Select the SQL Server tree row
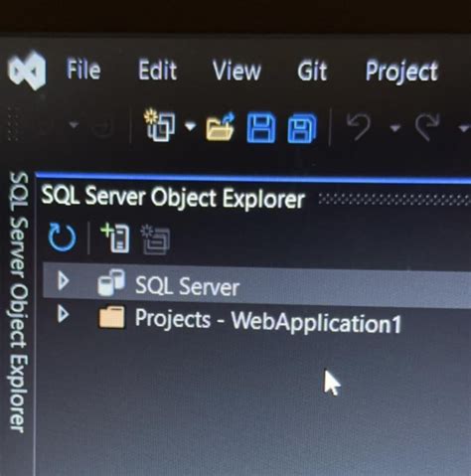This screenshot has width=471, height=476. [x=257, y=285]
